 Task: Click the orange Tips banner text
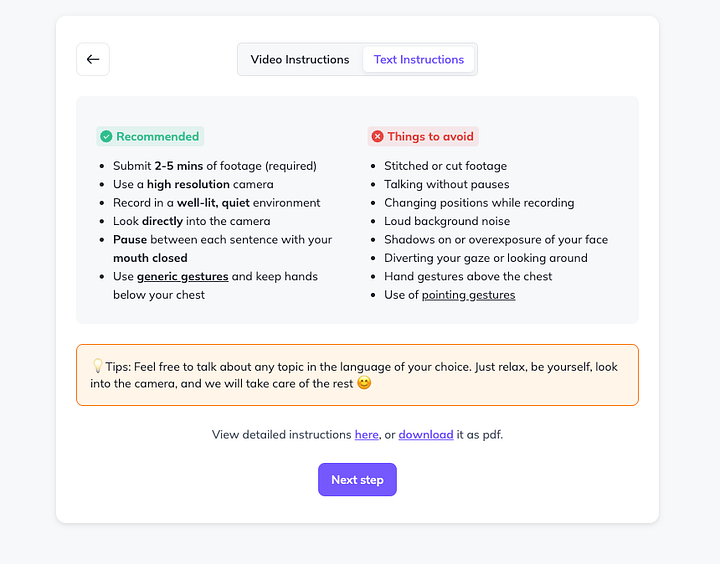[354, 375]
